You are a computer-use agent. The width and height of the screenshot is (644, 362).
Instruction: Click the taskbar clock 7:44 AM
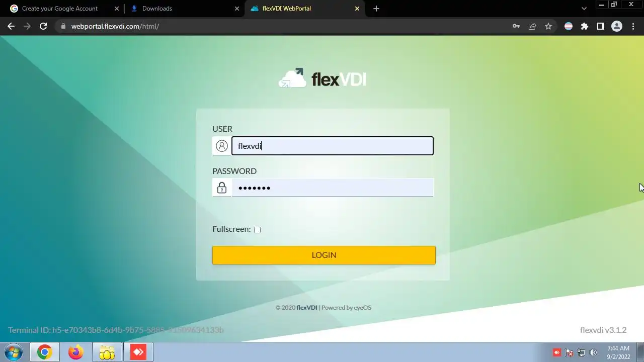618,348
